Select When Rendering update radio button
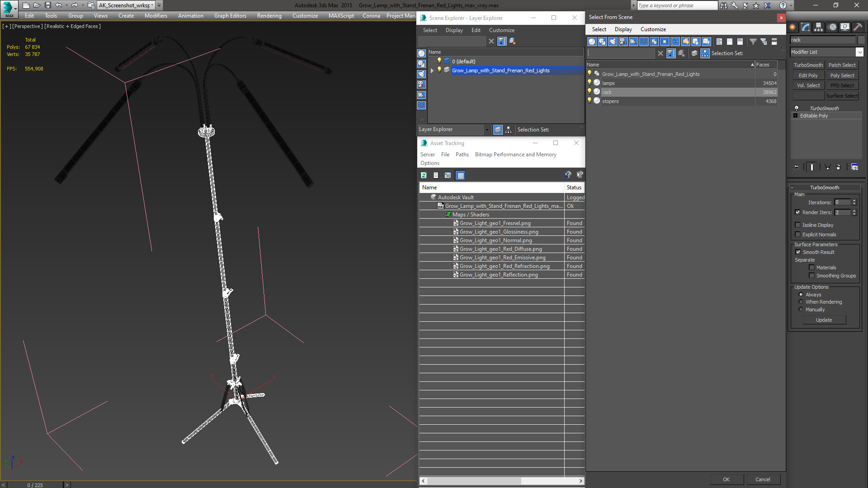Viewport: 868px width, 488px height. pyautogui.click(x=801, y=301)
